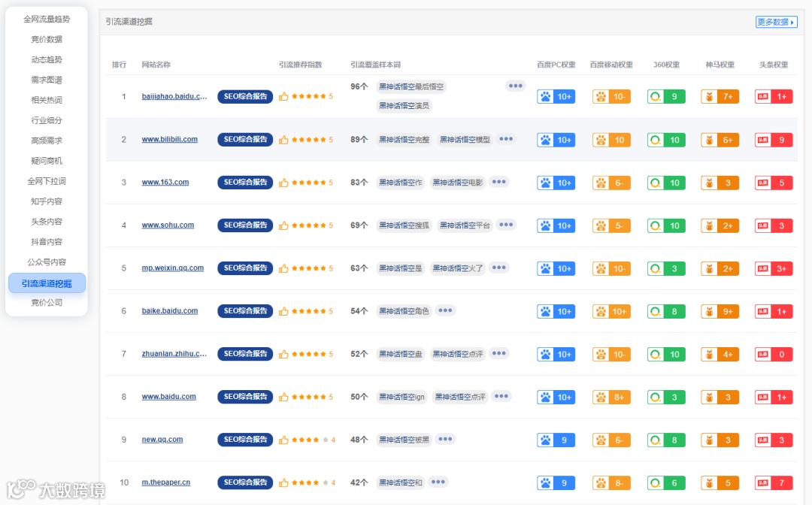Click Toutiao weight badge 9 for www.bilibili.com

[774, 140]
